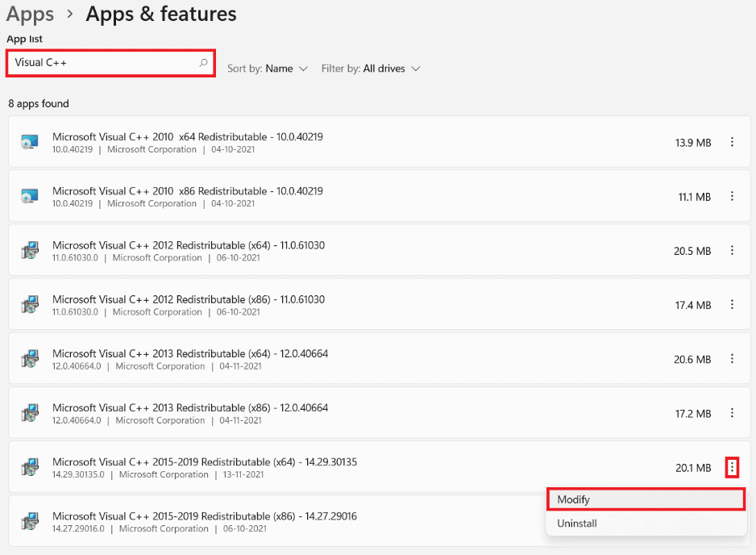The image size is (756, 555).
Task: Click the installer icon for Visual C++ 2015-2019 (x64)
Action: coord(30,467)
